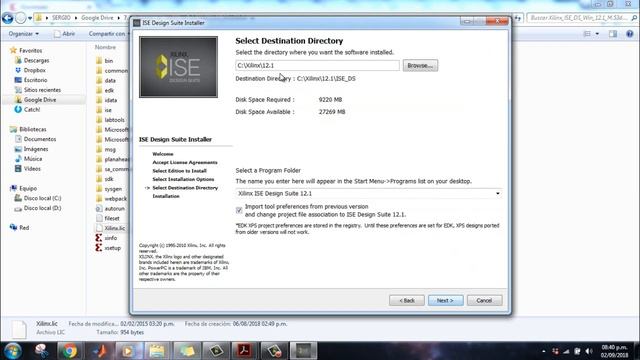Select Escritorio in navigation pane
This screenshot has width=640, height=360.
click(x=35, y=80)
